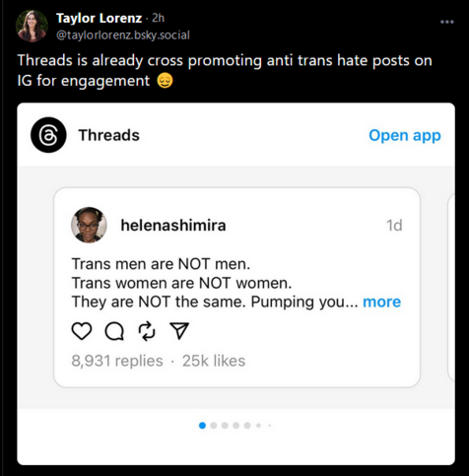Viewport: 469px width, 476px height.
Task: Expand the post text with 'more' link
Action: pyautogui.click(x=381, y=302)
